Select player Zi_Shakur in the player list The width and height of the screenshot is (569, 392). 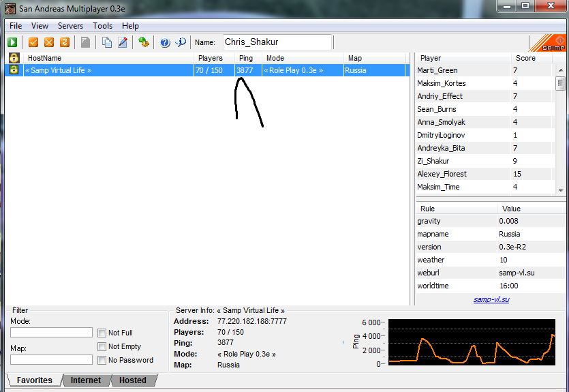pos(486,161)
